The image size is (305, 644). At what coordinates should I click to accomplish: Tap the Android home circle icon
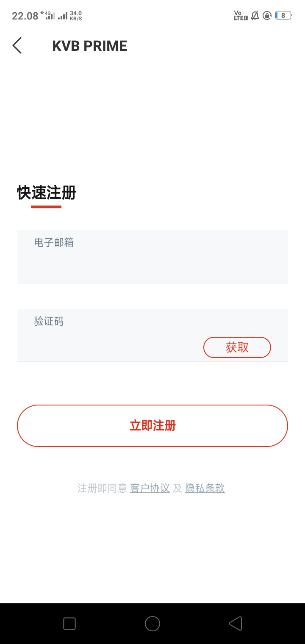[152, 624]
